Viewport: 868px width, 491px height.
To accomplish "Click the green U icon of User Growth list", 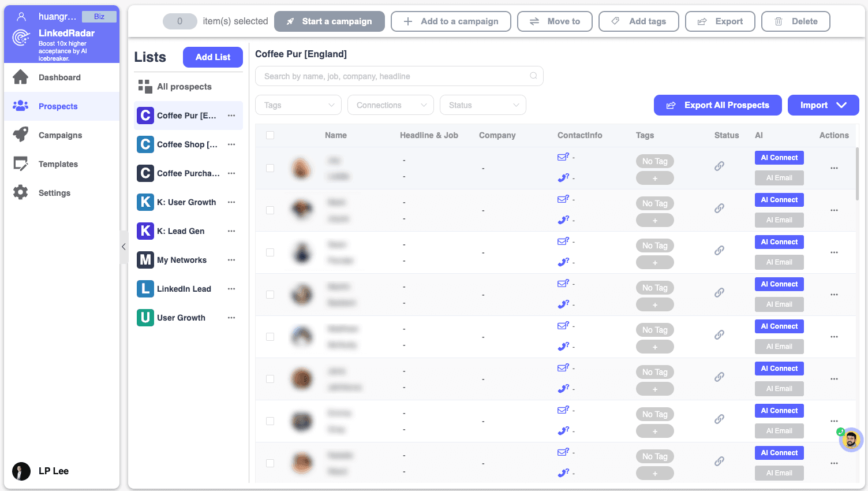I will point(145,318).
